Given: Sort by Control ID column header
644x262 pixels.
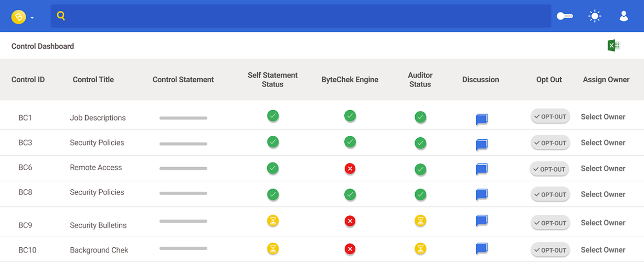Looking at the screenshot, I should click(28, 80).
